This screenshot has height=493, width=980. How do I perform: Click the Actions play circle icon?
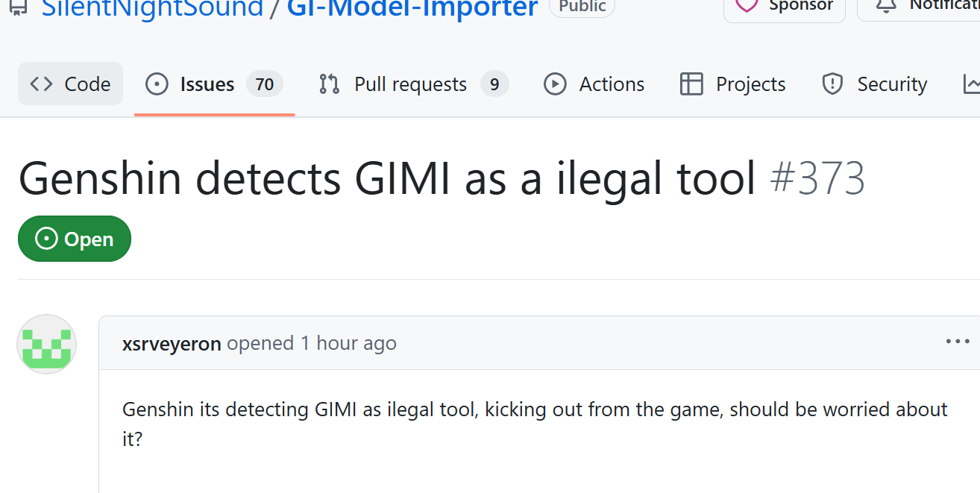point(555,84)
